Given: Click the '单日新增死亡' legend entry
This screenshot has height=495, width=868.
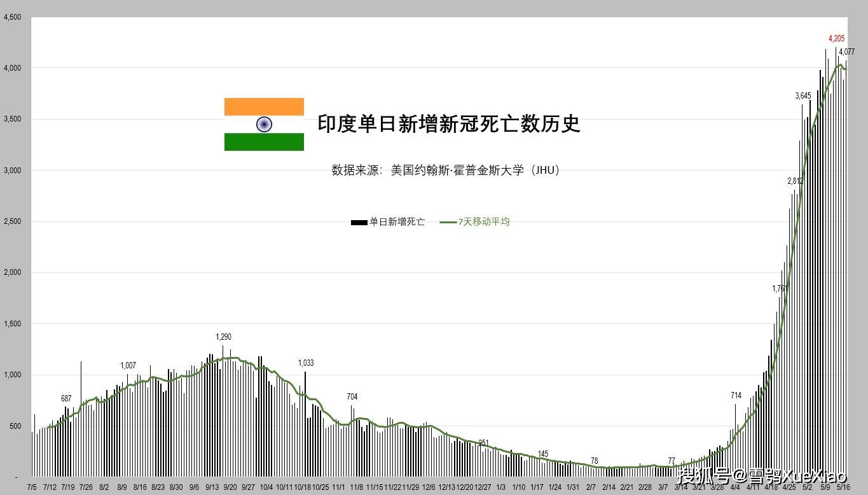Looking at the screenshot, I should pyautogui.click(x=388, y=222).
